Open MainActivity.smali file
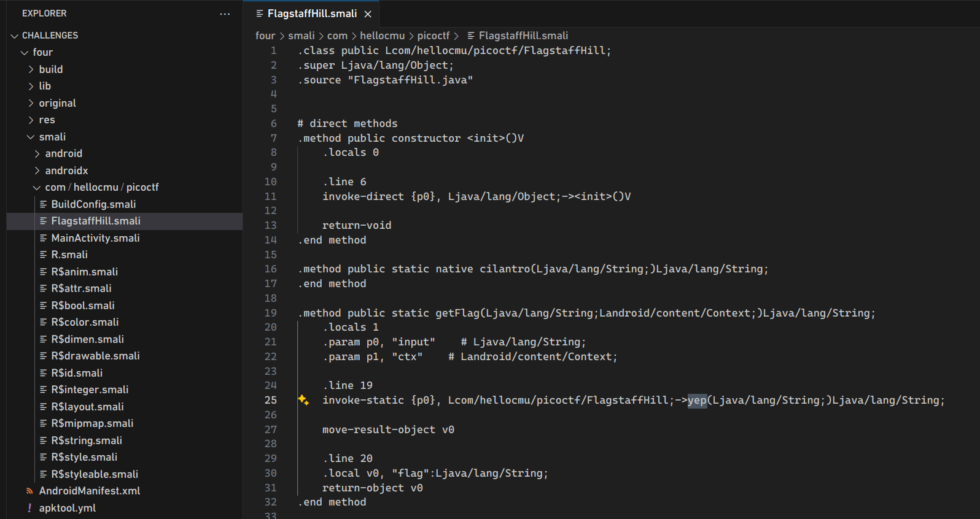 coord(125,238)
